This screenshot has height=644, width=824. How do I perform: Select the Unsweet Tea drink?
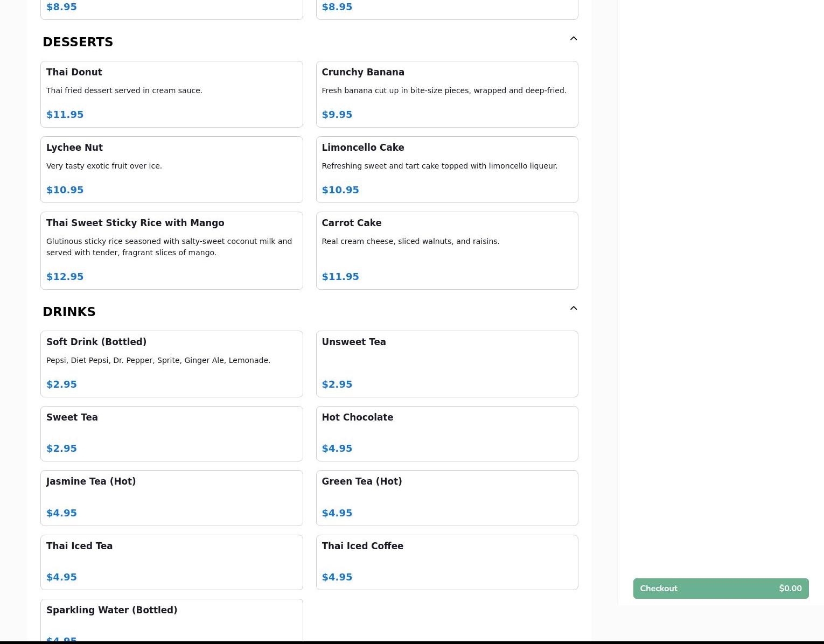click(446, 364)
